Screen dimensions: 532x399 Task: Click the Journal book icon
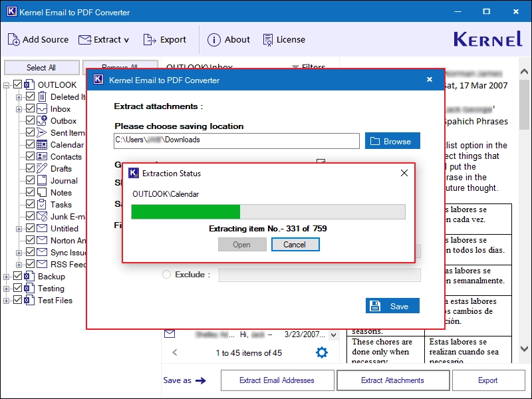42,180
